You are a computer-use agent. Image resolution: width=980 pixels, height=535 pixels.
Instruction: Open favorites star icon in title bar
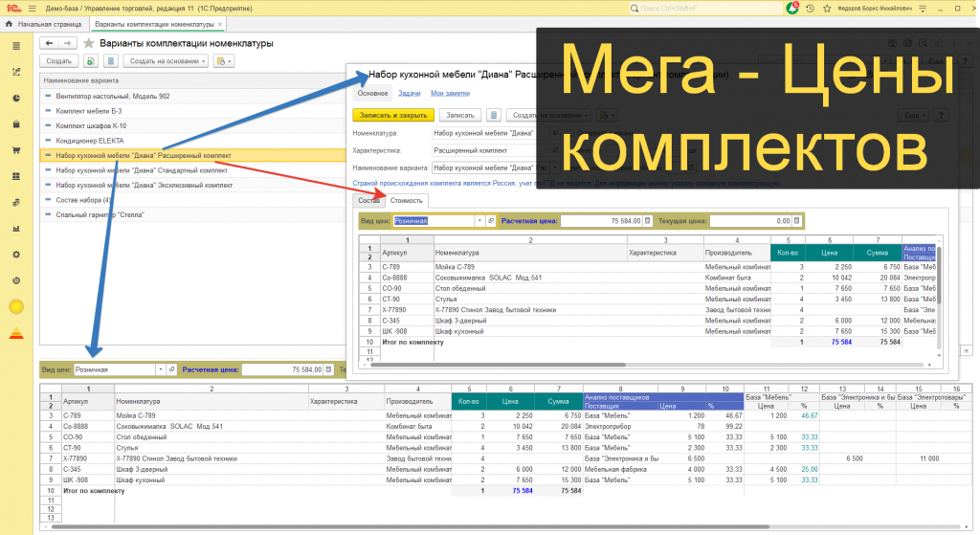coord(827,9)
